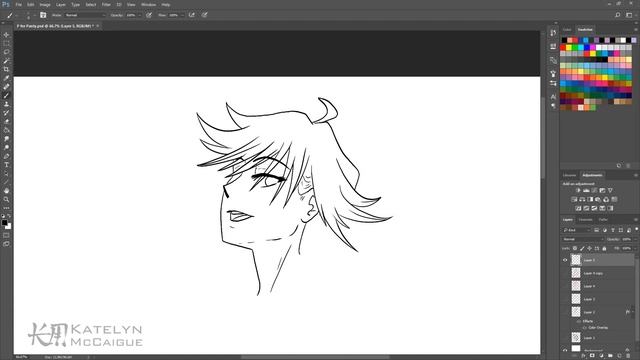Show Layer 4 copy via visibility box

pyautogui.click(x=565, y=273)
